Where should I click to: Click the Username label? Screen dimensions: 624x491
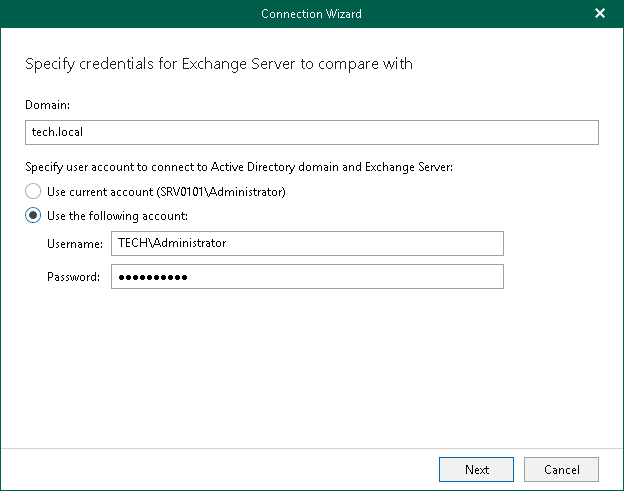pos(74,244)
